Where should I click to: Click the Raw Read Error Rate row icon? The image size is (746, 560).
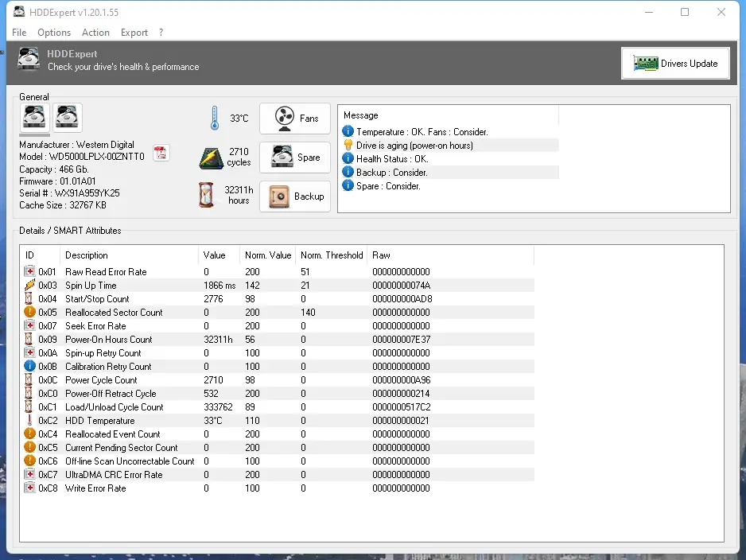coord(29,271)
